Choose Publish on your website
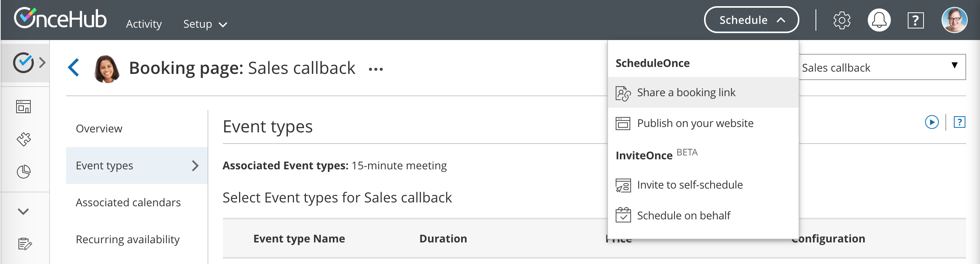The height and width of the screenshot is (264, 980). click(695, 123)
